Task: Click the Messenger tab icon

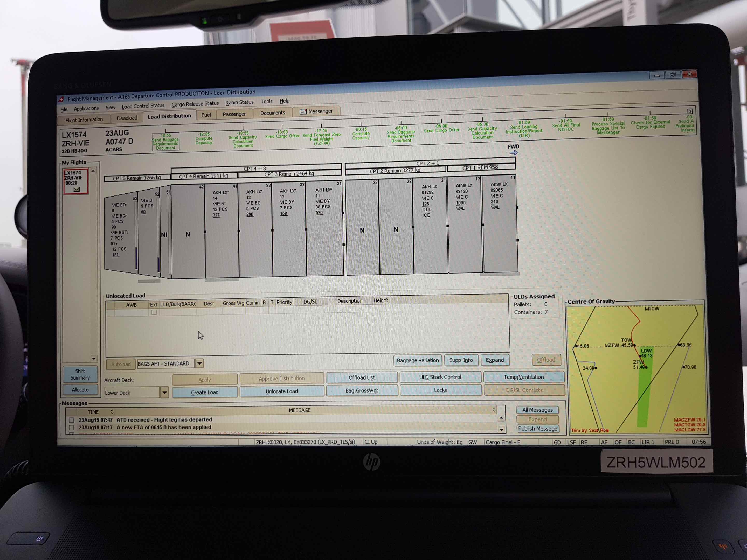Action: pyautogui.click(x=303, y=112)
